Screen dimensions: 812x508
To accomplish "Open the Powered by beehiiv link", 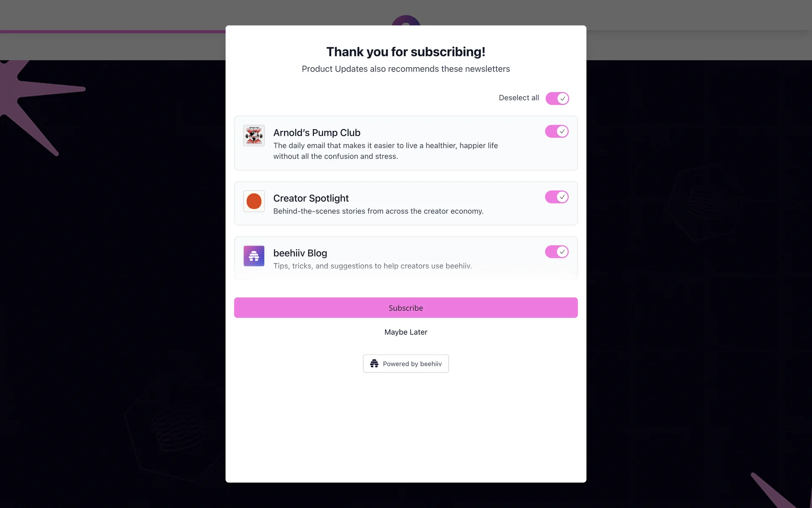I will [x=406, y=364].
